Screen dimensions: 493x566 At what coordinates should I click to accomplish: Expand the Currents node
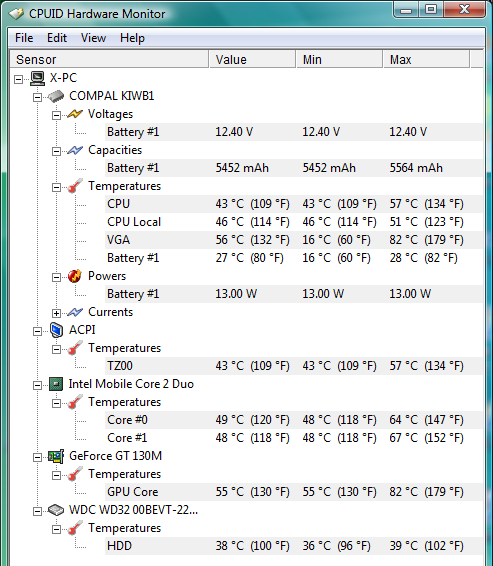click(56, 313)
